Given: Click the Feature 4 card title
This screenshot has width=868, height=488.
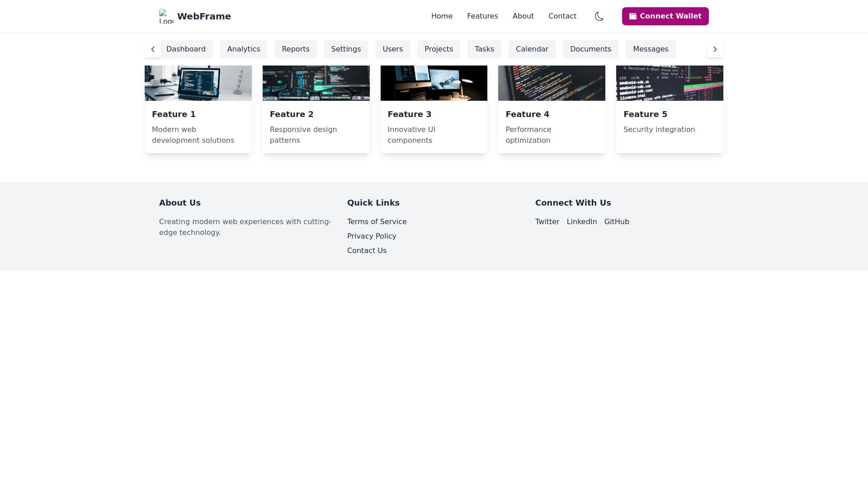Looking at the screenshot, I should pyautogui.click(x=527, y=114).
